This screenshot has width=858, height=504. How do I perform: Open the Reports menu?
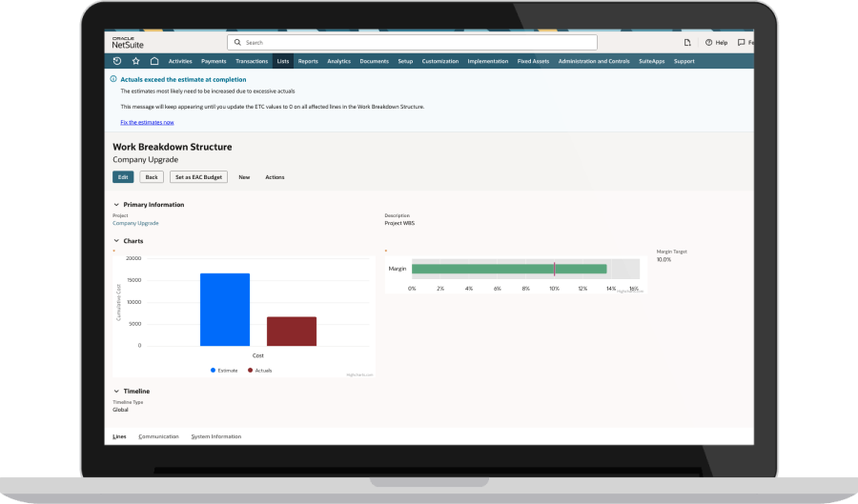coord(308,61)
